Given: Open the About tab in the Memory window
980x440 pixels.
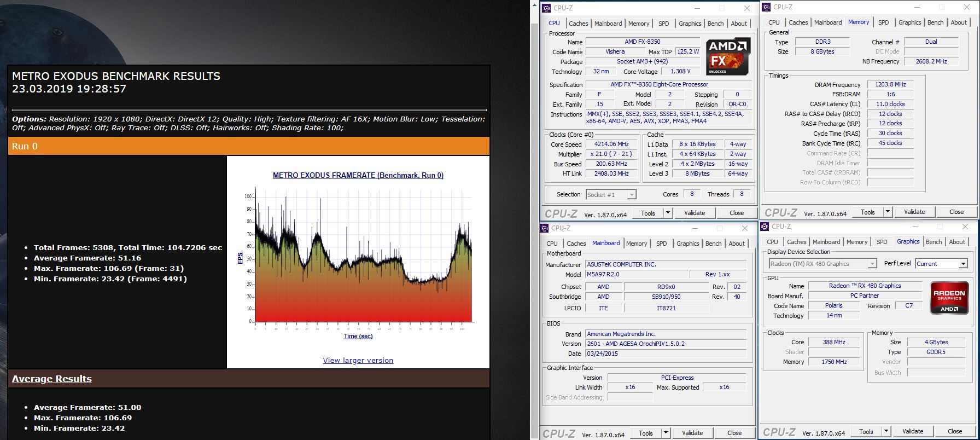Looking at the screenshot, I should [x=959, y=22].
